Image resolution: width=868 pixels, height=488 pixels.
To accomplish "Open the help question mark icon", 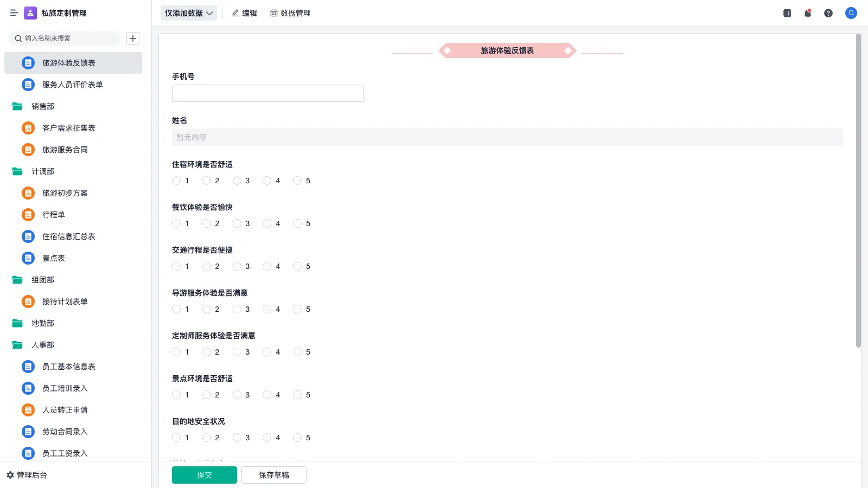I will tap(828, 13).
